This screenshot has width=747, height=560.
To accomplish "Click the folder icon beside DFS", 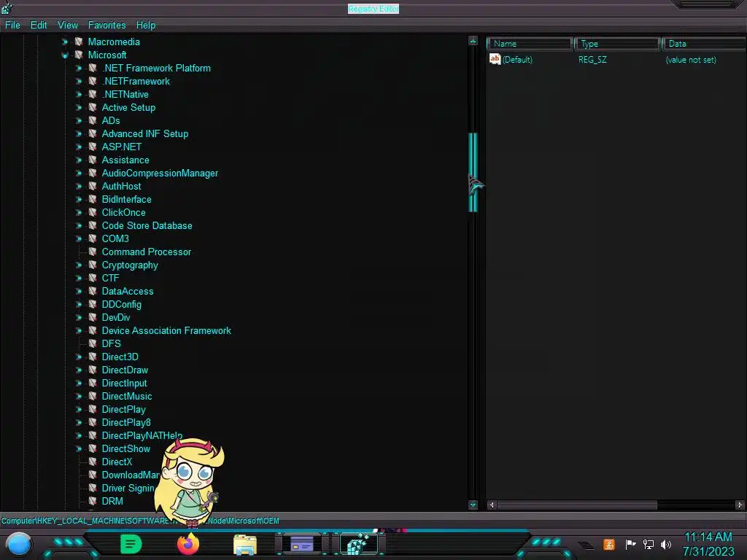I will [93, 343].
